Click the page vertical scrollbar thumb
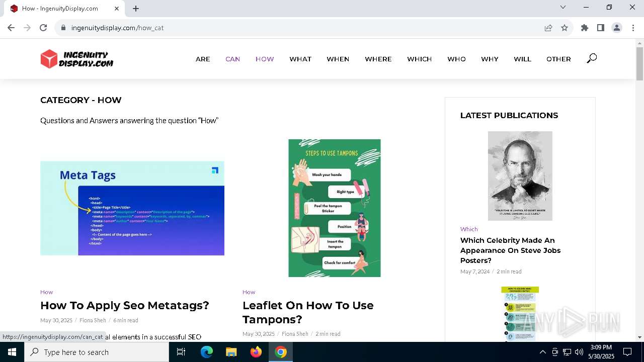 [x=639, y=63]
